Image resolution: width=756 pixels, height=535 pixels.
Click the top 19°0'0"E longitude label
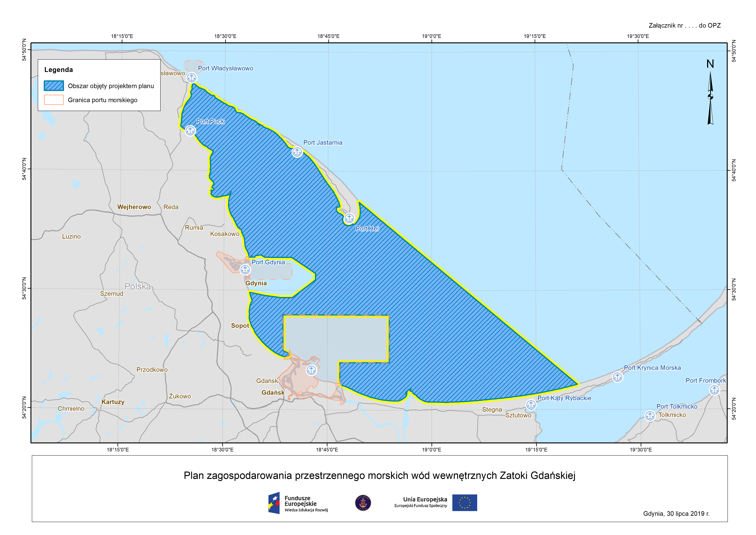[431, 36]
